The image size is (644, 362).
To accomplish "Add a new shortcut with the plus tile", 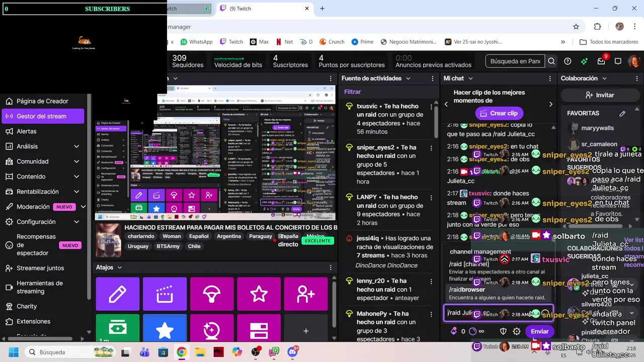I will click(306, 328).
